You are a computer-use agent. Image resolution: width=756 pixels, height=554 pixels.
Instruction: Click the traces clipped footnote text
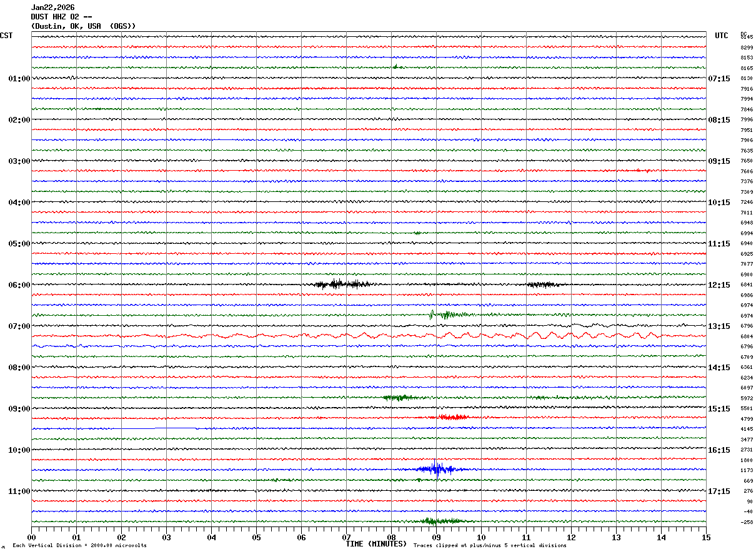click(x=490, y=546)
